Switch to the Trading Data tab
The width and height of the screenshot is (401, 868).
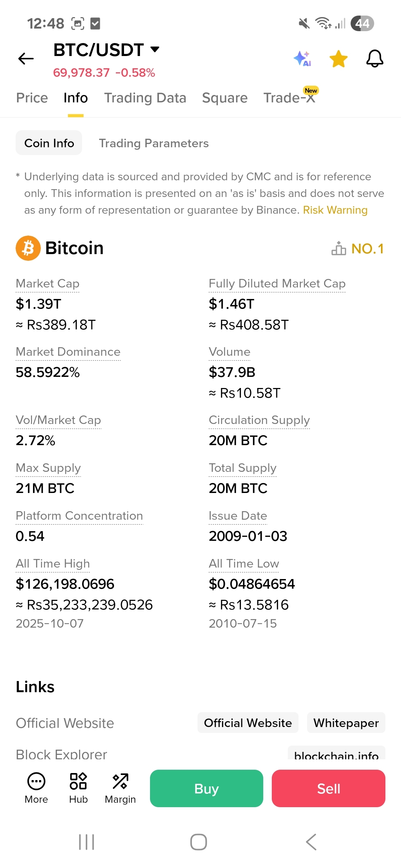145,98
